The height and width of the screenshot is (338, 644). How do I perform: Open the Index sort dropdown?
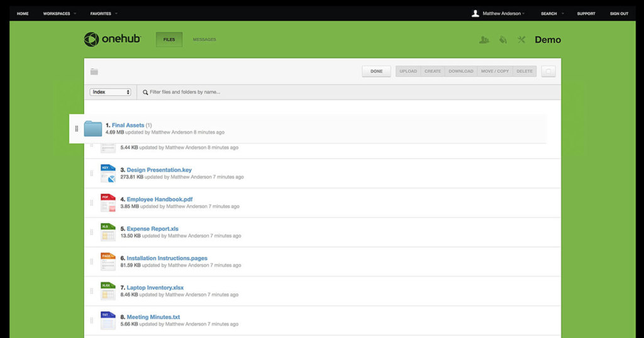pos(110,92)
